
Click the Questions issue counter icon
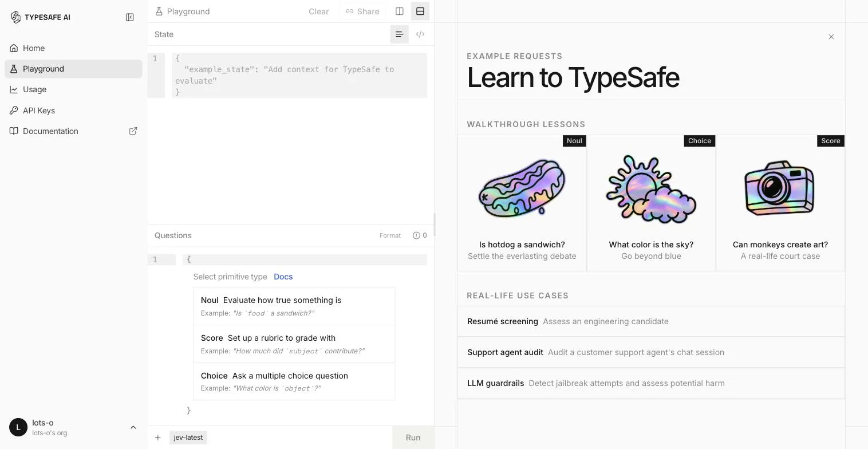(x=416, y=235)
